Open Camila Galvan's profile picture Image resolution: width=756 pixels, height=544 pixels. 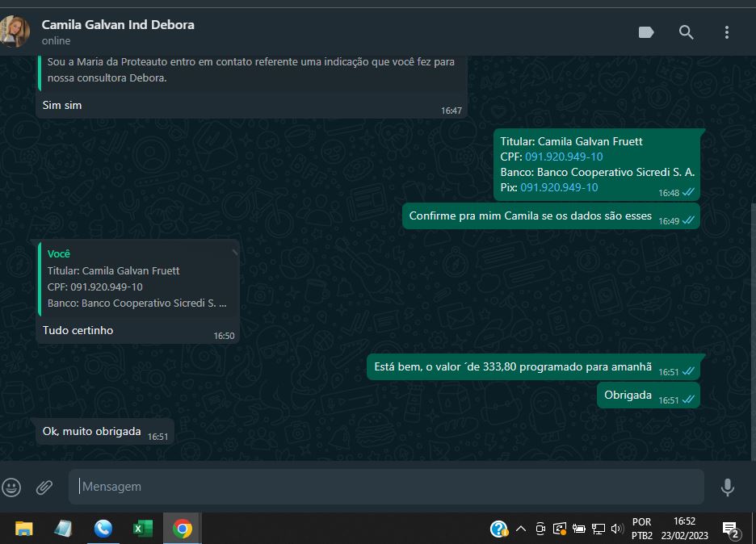(15, 31)
